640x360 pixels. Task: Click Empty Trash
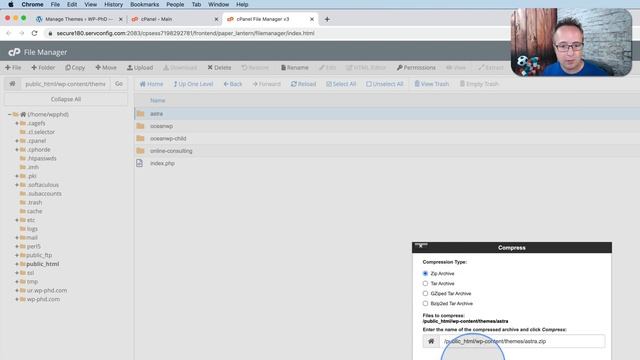pos(479,84)
